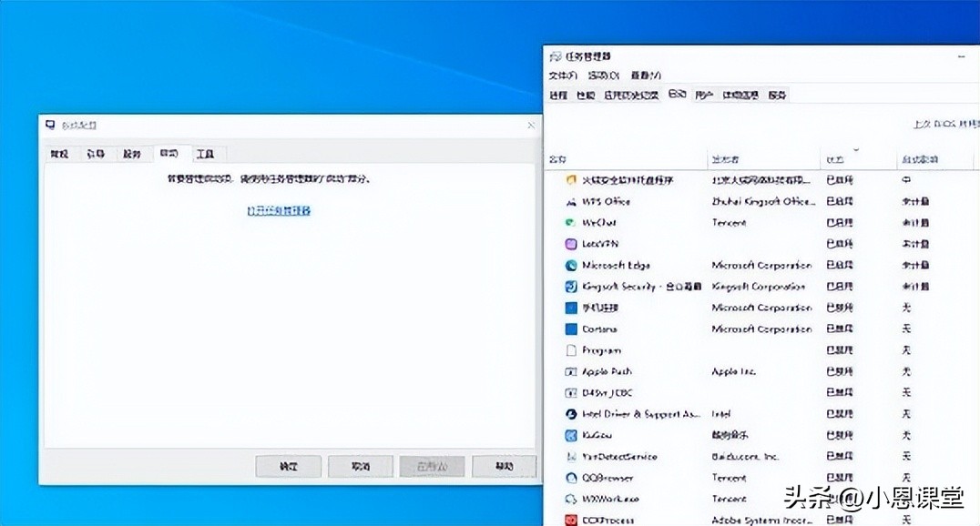Open the 常规 tab in System Configuration
This screenshot has width=980, height=526.
(x=59, y=154)
